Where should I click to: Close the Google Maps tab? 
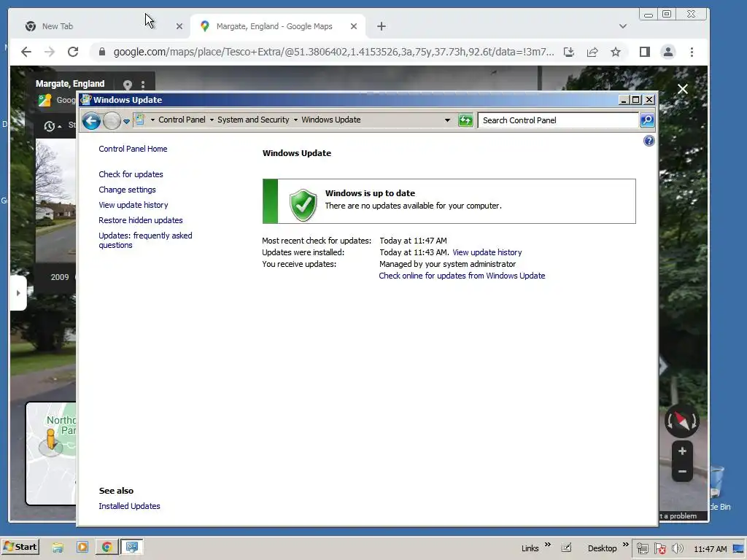pos(354,26)
